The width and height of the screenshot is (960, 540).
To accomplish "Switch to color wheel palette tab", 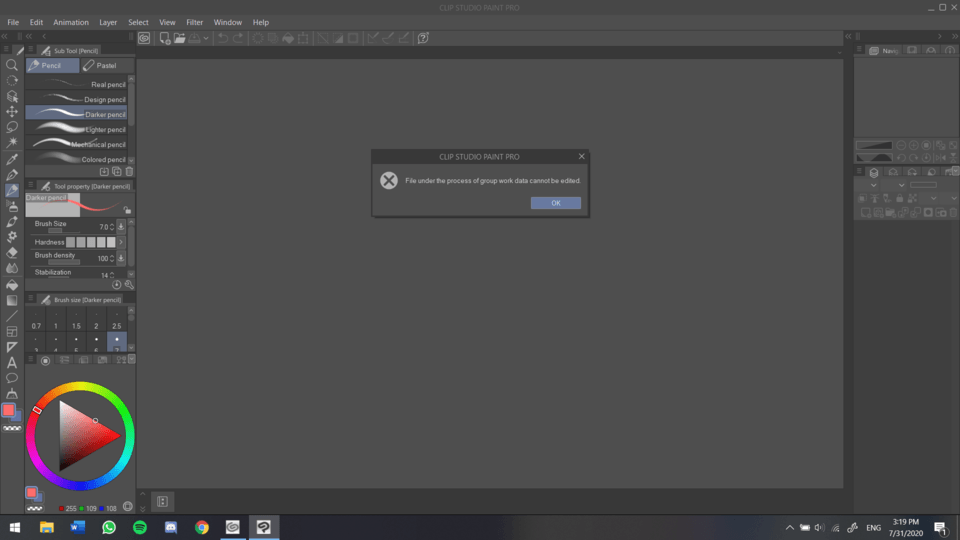I will [45, 361].
